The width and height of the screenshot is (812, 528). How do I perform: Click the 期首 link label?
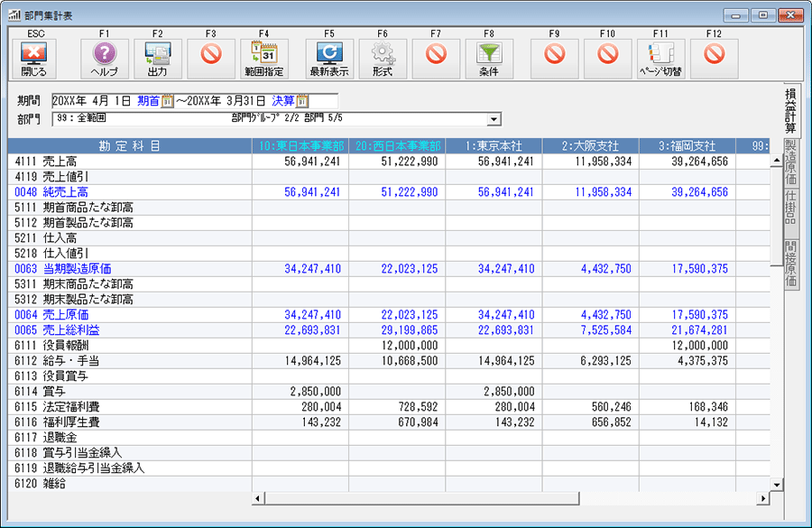[x=148, y=101]
